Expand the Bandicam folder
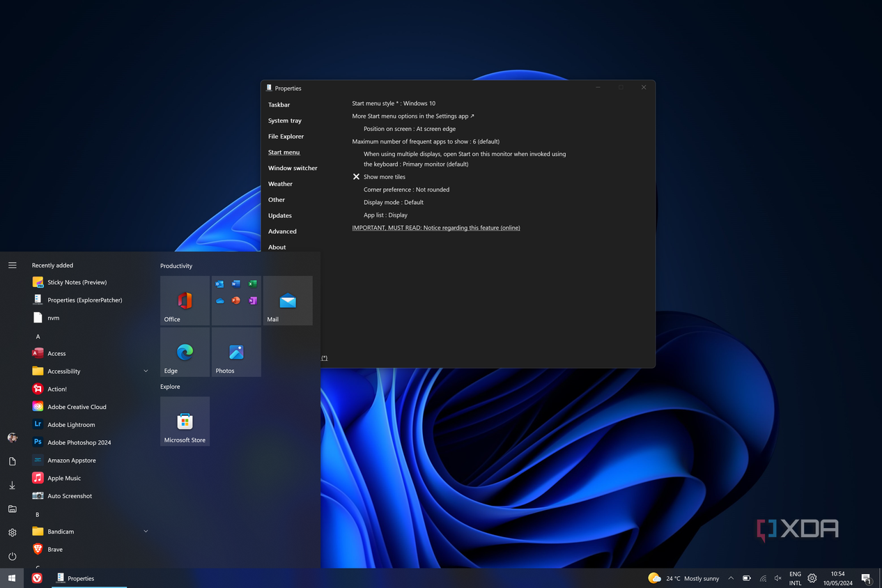This screenshot has width=882, height=588. click(91, 532)
